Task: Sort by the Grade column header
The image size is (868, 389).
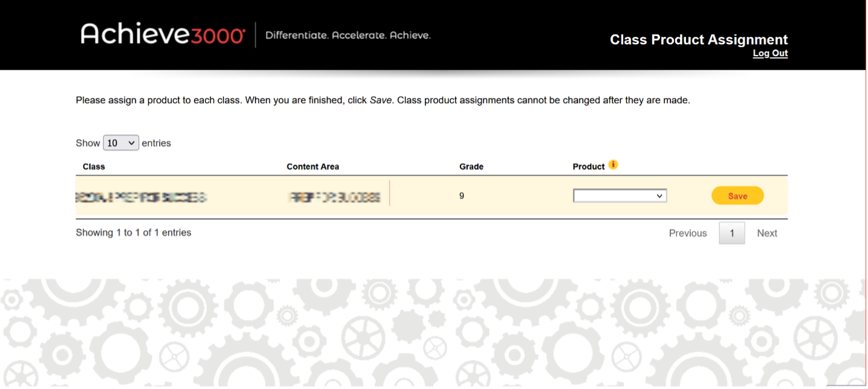Action: tap(471, 167)
